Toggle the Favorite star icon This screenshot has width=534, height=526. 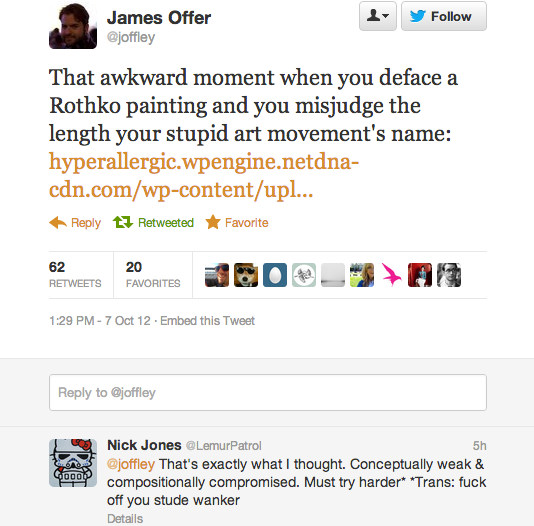coord(213,222)
